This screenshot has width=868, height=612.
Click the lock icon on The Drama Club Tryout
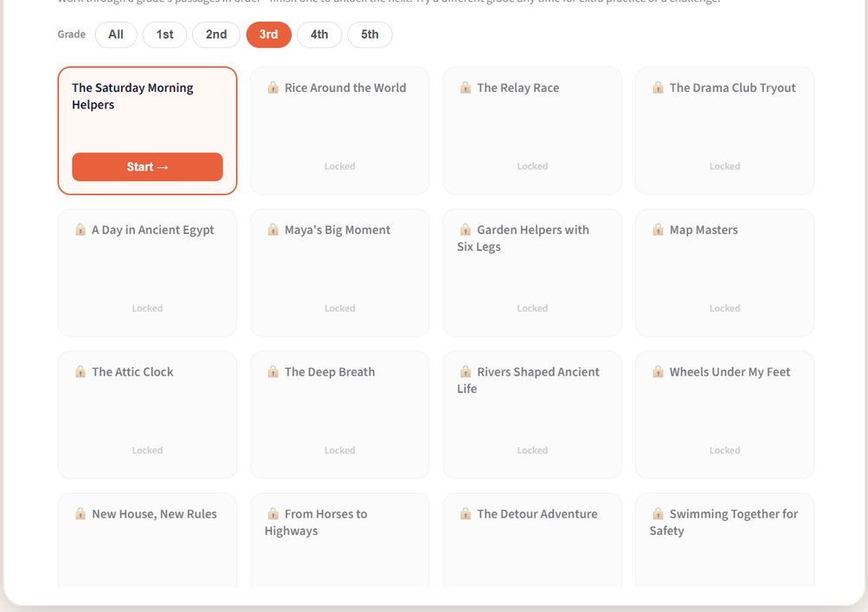[659, 87]
